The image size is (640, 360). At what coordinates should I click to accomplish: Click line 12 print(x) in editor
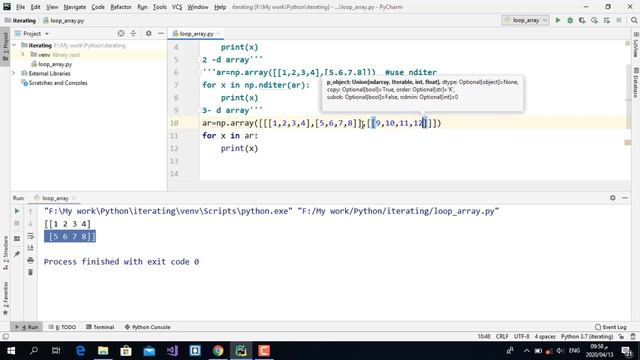tap(239, 148)
